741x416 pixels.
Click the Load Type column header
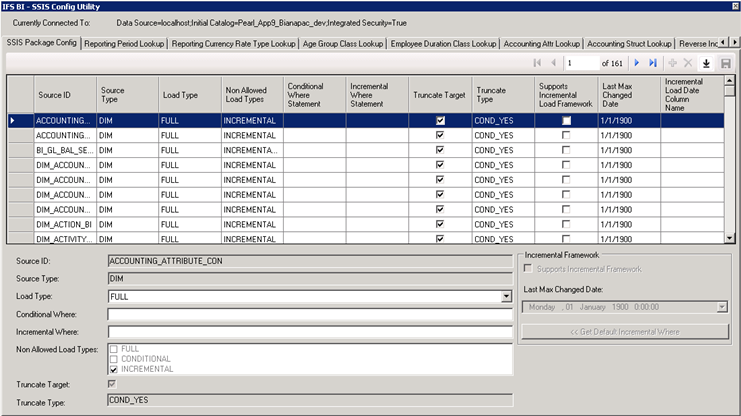190,95
